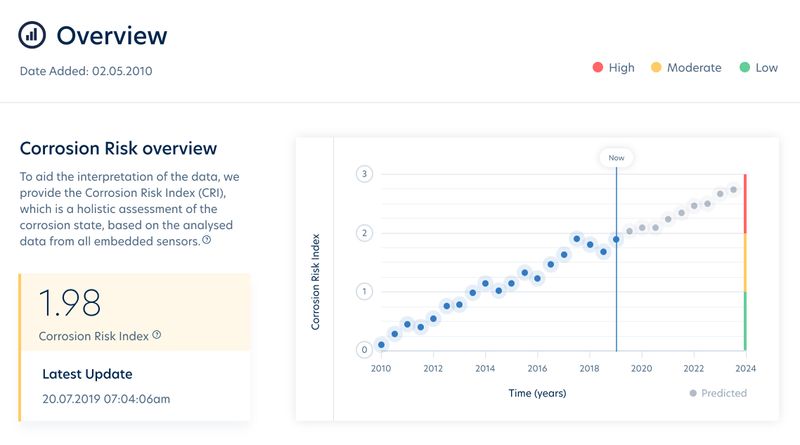Select the 'Now' timeline marker label

click(x=616, y=157)
